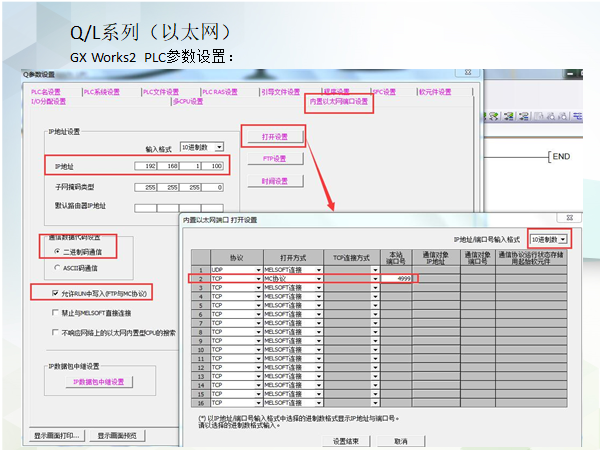Image resolution: width=600 pixels, height=450 pixels.
Task: Click the END instruction in the ladder editor
Action: coord(561,157)
